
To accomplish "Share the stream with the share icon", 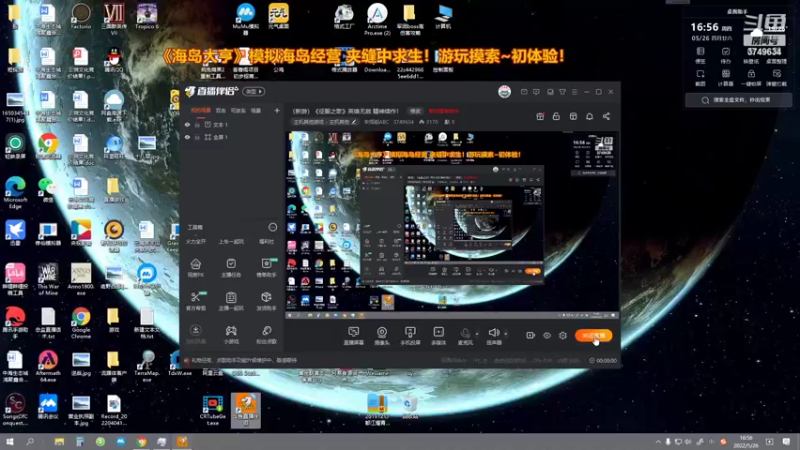I will [x=606, y=116].
